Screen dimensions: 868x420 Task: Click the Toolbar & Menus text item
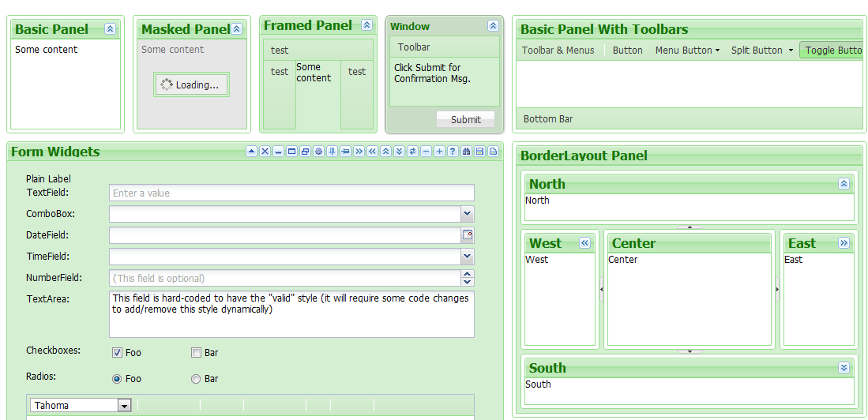558,51
